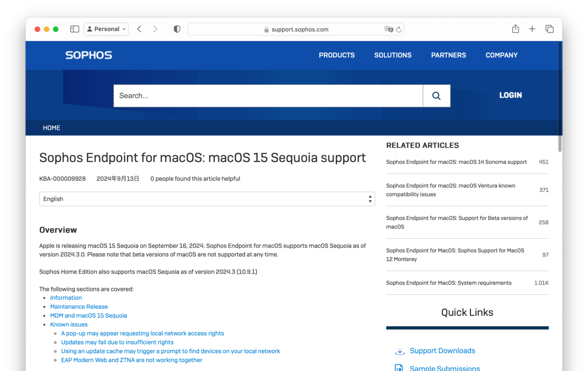Click the RELATED ARTICLES heading
The height and width of the screenshot is (371, 588).
[422, 146]
